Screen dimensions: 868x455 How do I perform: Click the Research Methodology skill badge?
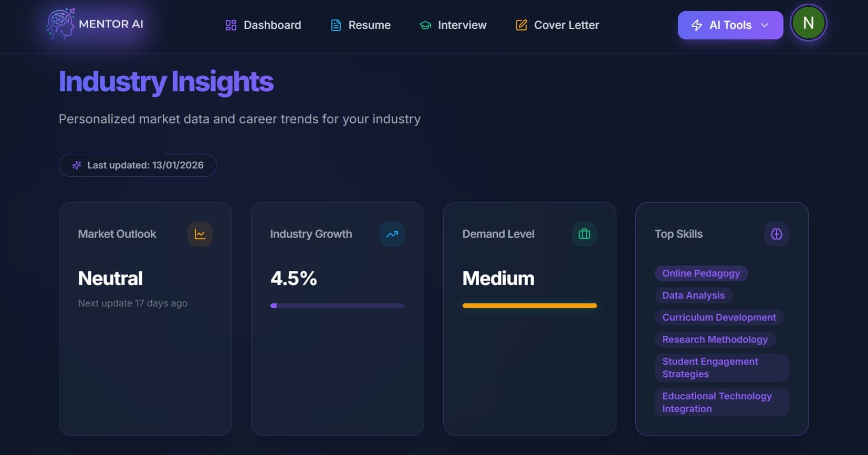point(715,340)
